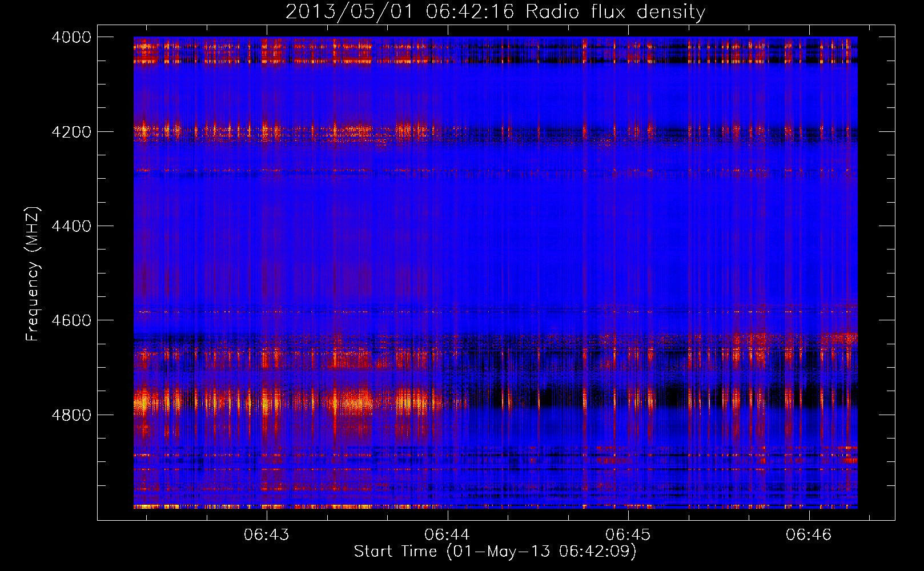
Task: Click the 4400 frequency axis label
Action: [71, 226]
